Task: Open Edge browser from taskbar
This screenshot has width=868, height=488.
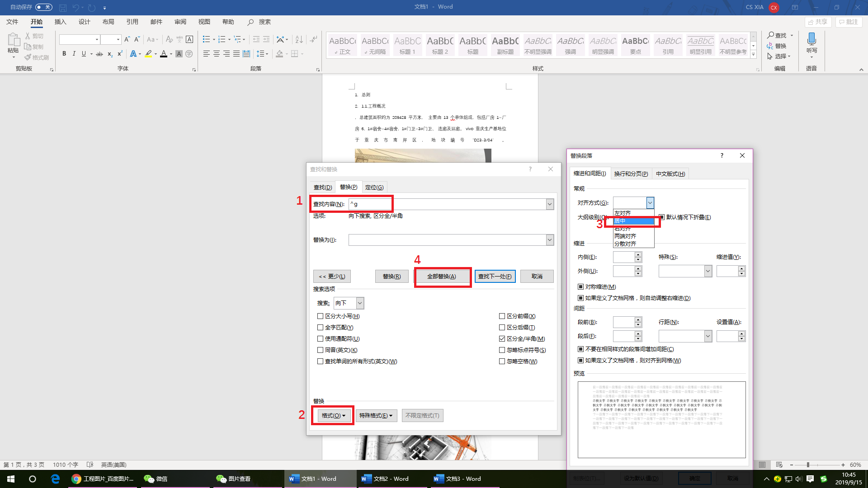Action: [55, 479]
